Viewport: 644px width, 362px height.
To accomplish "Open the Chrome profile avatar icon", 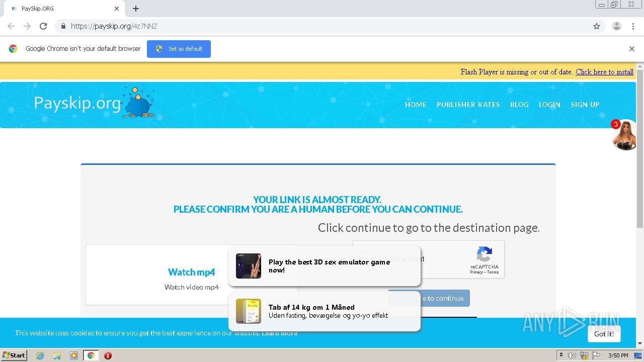I will (616, 26).
